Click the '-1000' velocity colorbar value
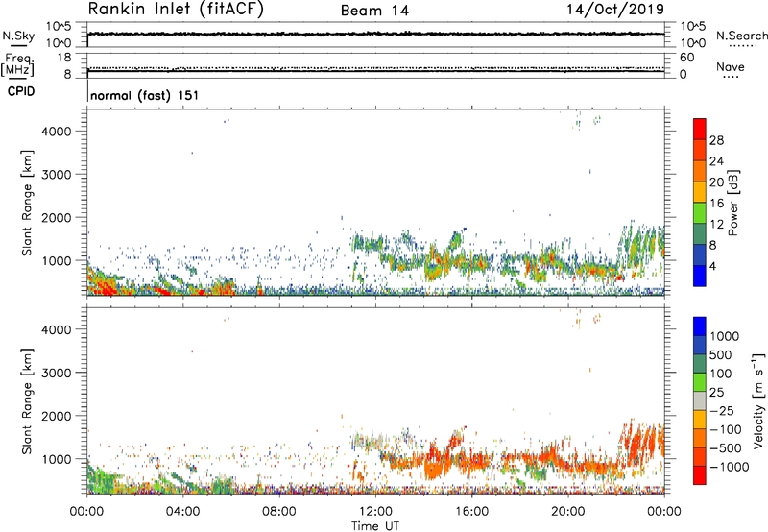Screen dimensions: 768x532 point(729,467)
